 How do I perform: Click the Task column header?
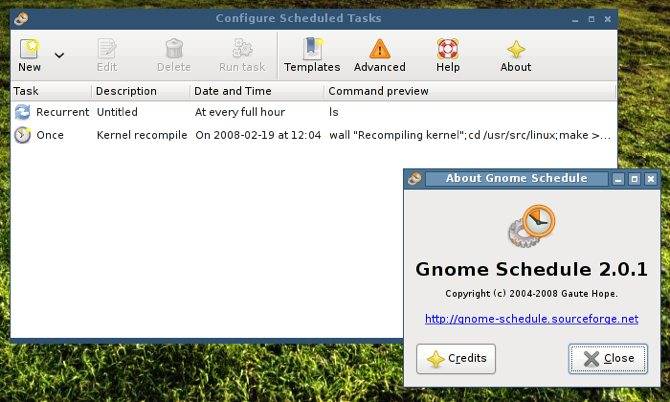tap(51, 91)
